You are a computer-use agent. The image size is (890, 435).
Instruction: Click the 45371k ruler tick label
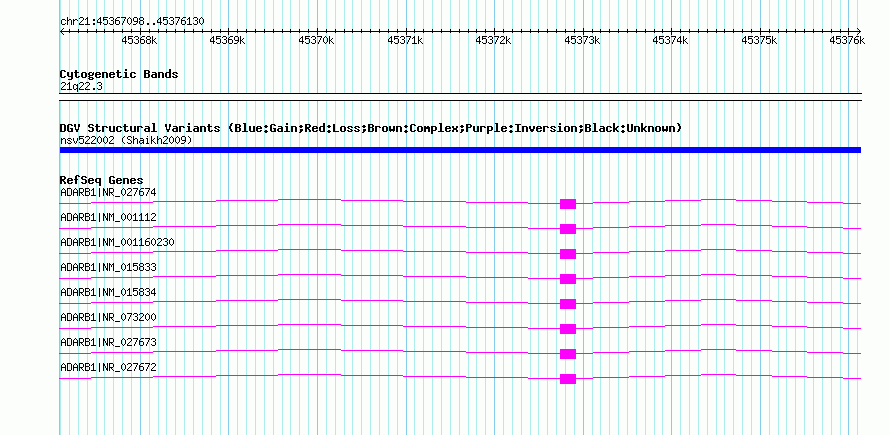click(x=405, y=40)
